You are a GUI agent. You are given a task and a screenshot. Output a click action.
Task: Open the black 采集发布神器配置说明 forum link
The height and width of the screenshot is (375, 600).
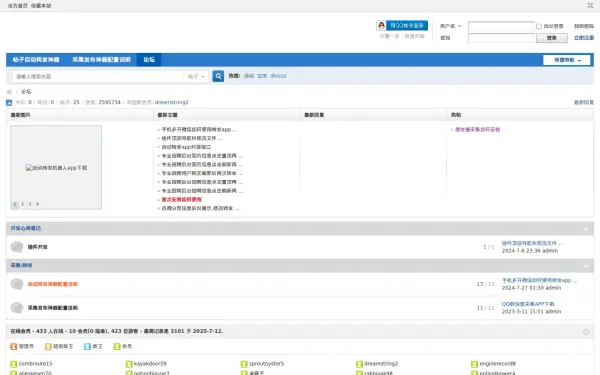(x=52, y=308)
